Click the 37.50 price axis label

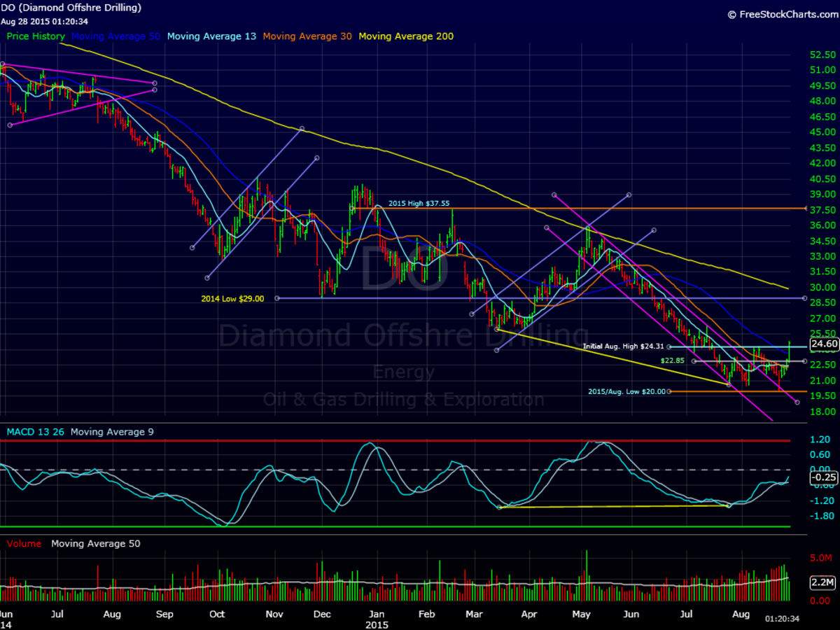[821, 209]
